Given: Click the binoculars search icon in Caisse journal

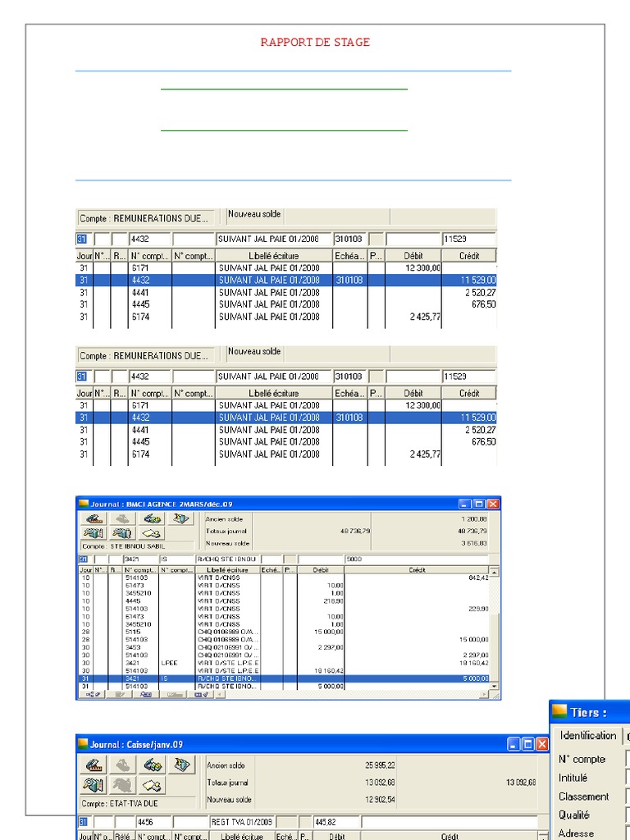Looking at the screenshot, I should click(x=94, y=785).
